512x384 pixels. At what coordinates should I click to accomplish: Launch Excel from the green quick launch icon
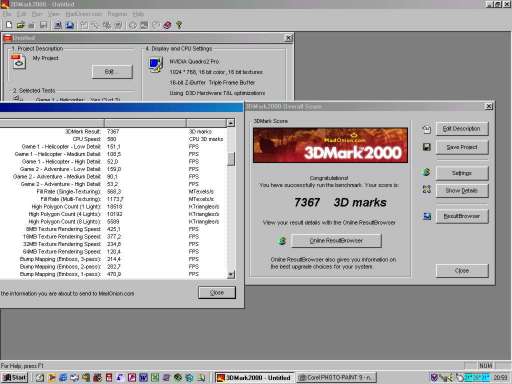coord(155,377)
